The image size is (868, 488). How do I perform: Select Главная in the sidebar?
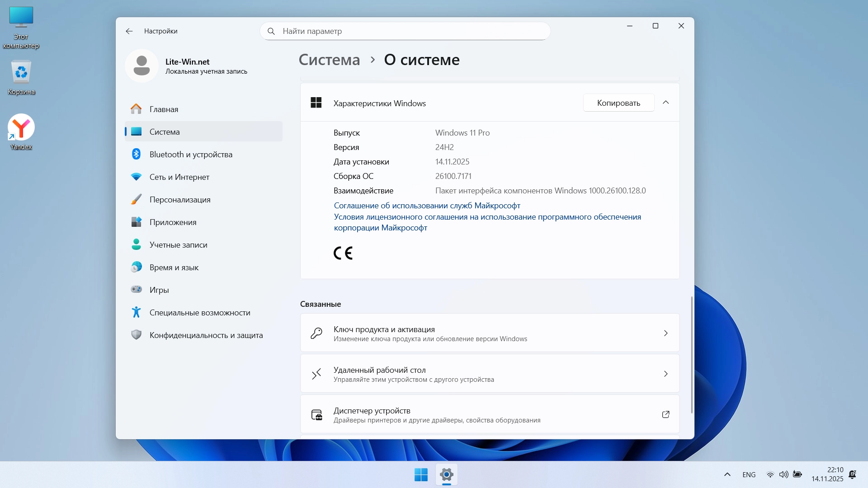[x=164, y=109]
